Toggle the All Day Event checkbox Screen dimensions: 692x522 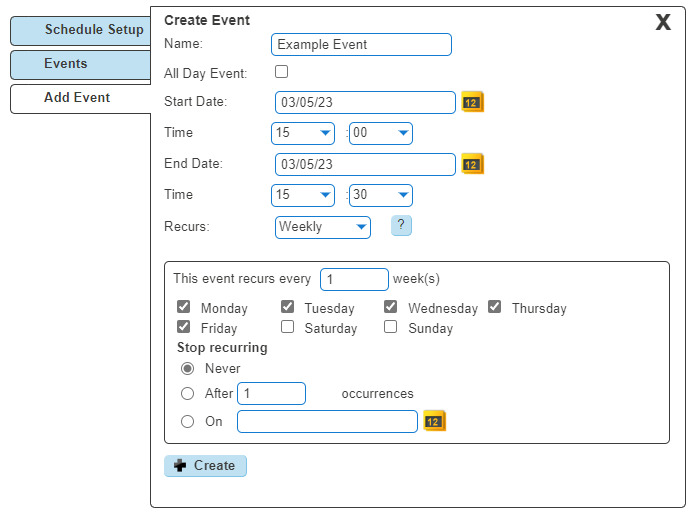coord(282,71)
